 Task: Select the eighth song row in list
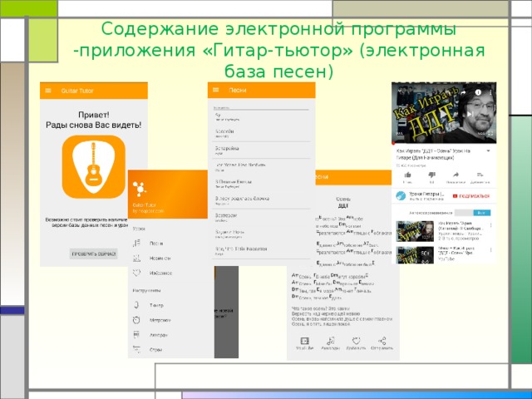[x=261, y=234]
